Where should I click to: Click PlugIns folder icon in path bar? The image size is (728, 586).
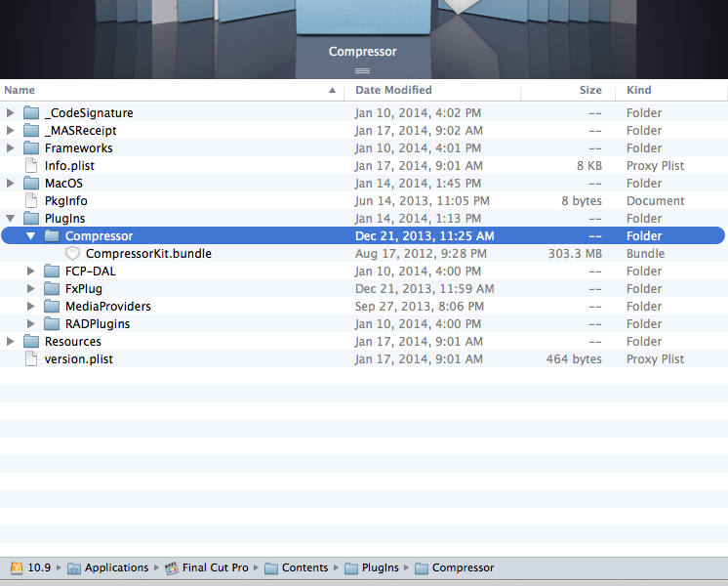pyautogui.click(x=351, y=568)
